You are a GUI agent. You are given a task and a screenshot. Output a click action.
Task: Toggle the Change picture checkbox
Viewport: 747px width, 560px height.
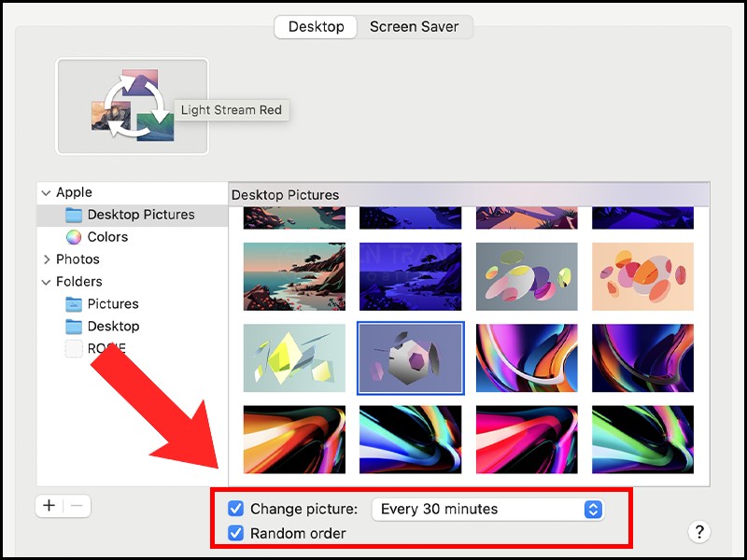coord(236,510)
